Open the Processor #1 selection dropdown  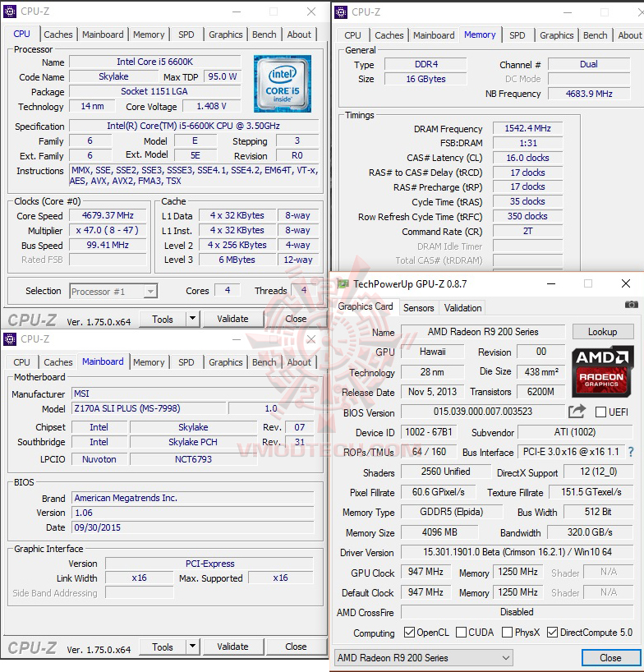click(113, 292)
